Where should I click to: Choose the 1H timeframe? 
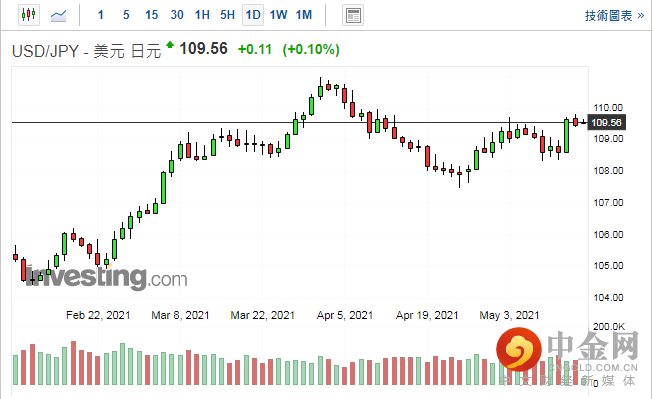pos(202,15)
